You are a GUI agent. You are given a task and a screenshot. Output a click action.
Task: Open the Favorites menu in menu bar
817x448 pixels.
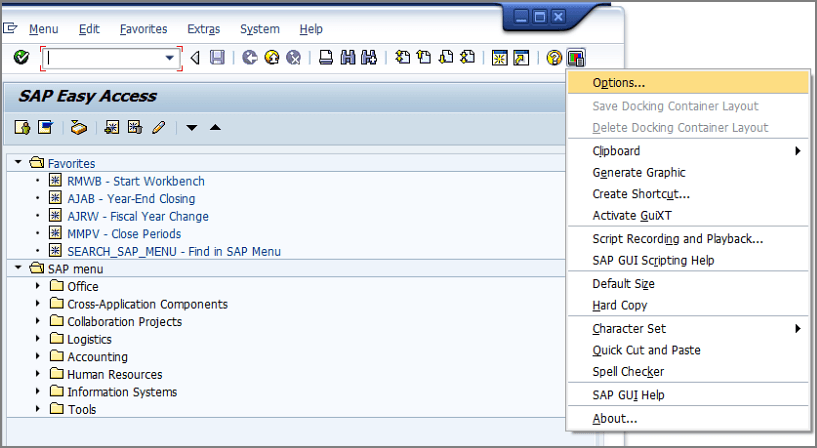(x=143, y=29)
